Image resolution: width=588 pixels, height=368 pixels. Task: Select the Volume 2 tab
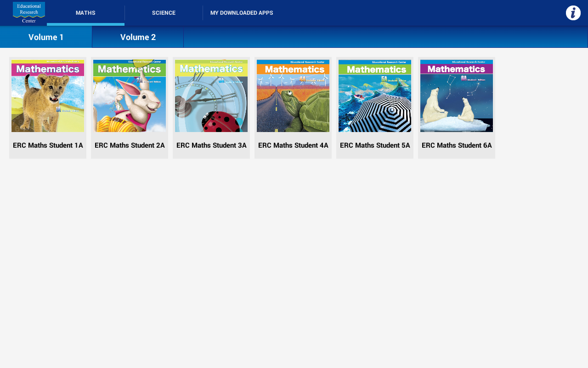pyautogui.click(x=138, y=37)
